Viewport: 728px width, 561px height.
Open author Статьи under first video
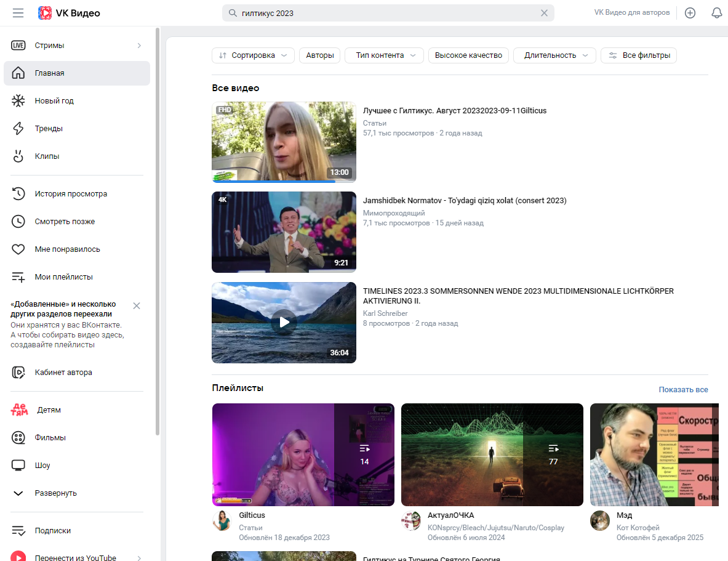click(375, 123)
